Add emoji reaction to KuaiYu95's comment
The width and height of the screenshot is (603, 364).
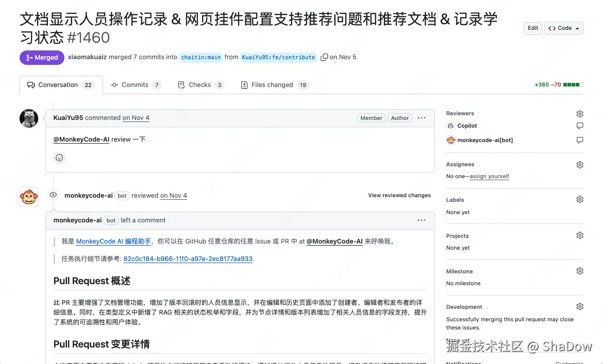pyautogui.click(x=59, y=158)
